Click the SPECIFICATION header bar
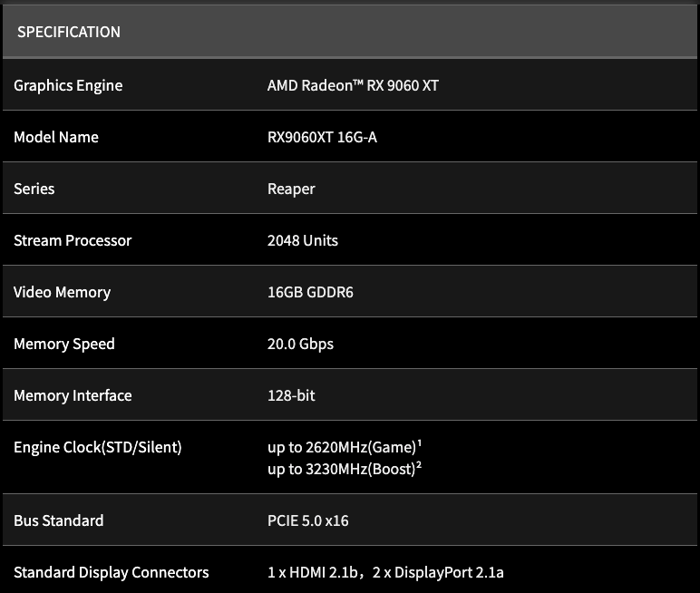 [350, 32]
